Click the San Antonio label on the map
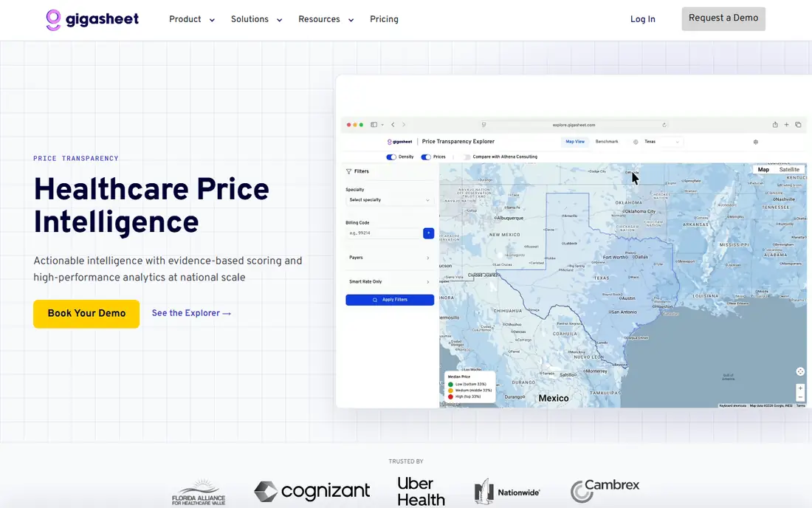 tap(623, 312)
